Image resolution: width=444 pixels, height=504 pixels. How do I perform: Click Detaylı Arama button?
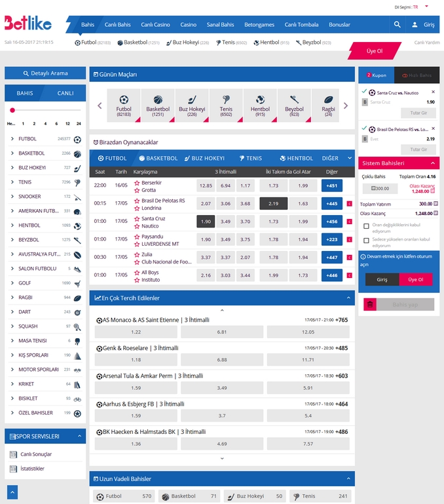click(45, 73)
